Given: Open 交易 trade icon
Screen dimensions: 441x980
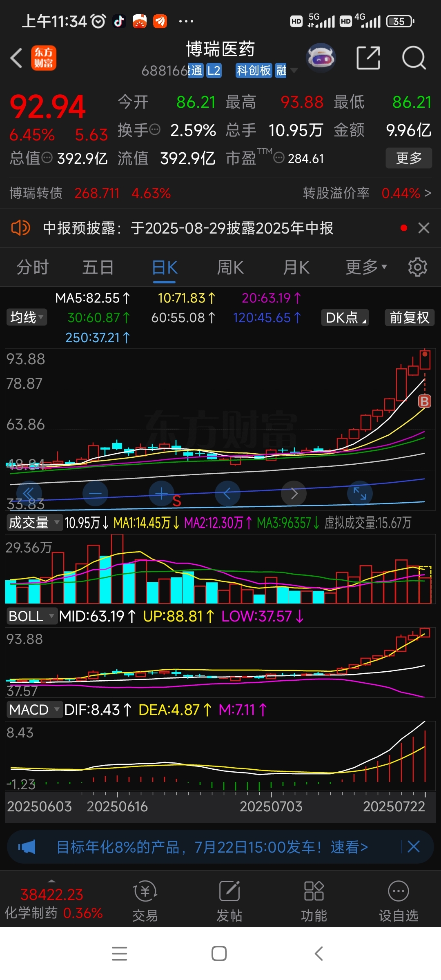Looking at the screenshot, I should [145, 901].
